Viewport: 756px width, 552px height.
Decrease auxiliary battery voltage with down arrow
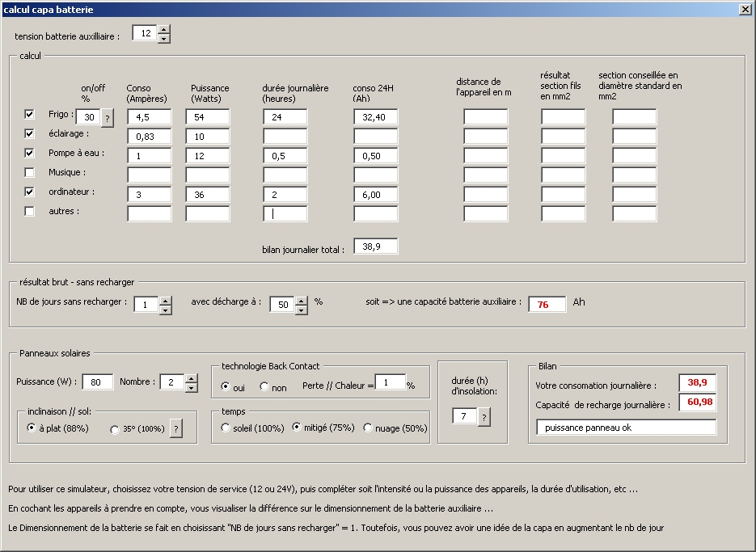(x=164, y=39)
